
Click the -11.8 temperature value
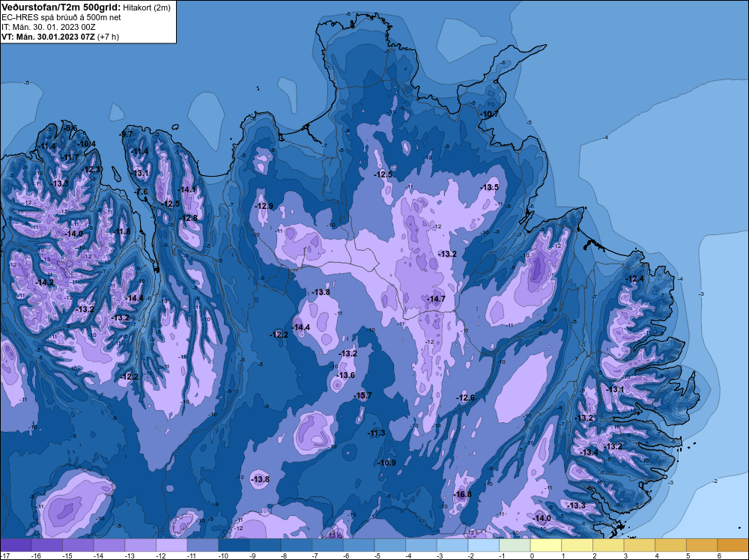[x=121, y=231]
